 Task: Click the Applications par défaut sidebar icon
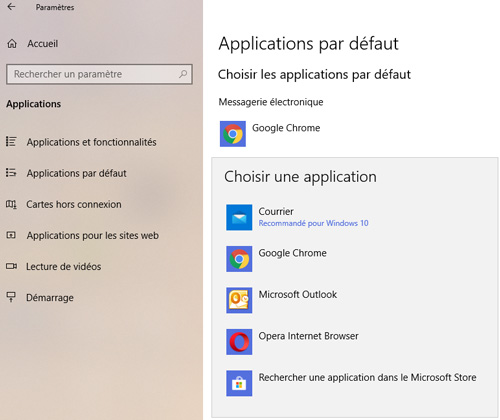[11, 173]
